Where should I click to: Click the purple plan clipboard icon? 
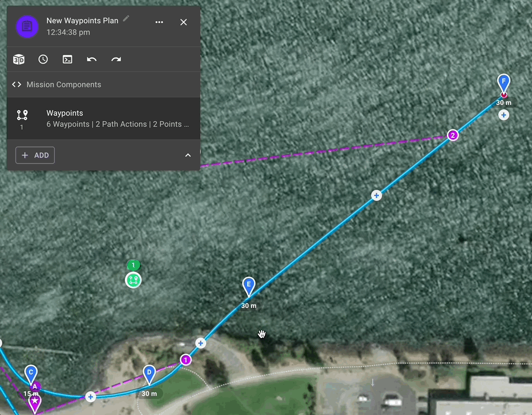pos(27,26)
